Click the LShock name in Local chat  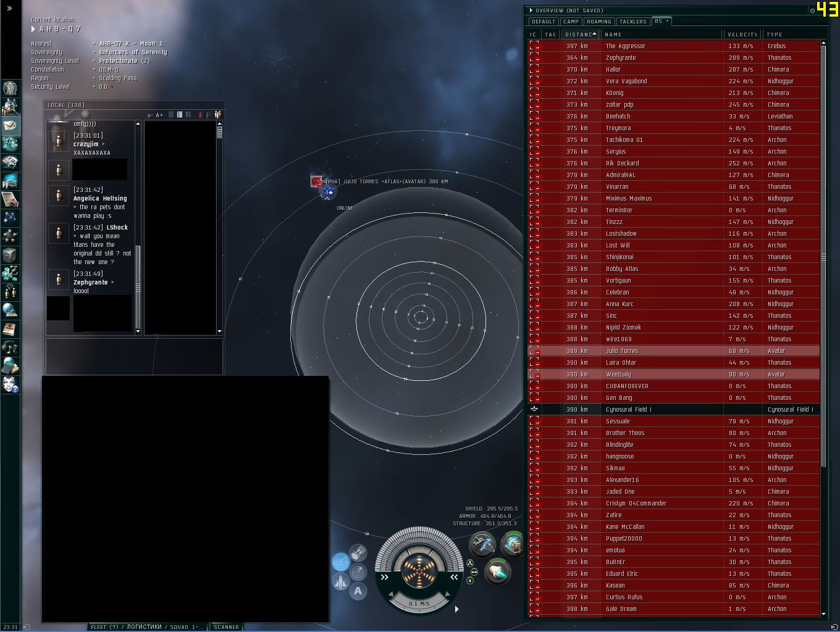pyautogui.click(x=117, y=228)
